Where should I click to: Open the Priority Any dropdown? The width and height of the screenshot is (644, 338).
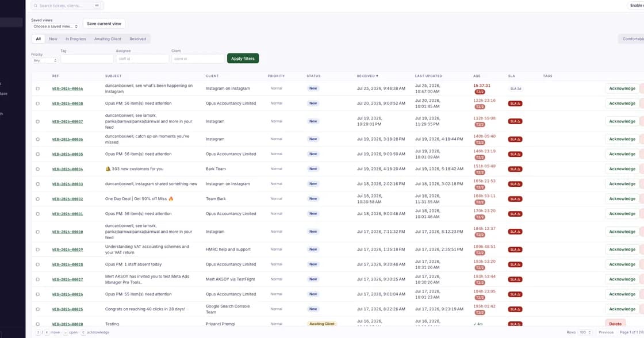click(44, 60)
